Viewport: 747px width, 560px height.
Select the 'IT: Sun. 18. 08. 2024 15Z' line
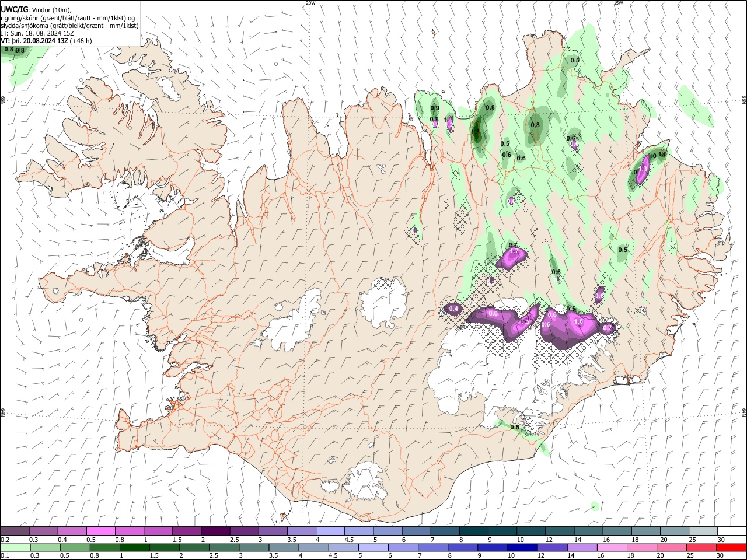pos(37,33)
